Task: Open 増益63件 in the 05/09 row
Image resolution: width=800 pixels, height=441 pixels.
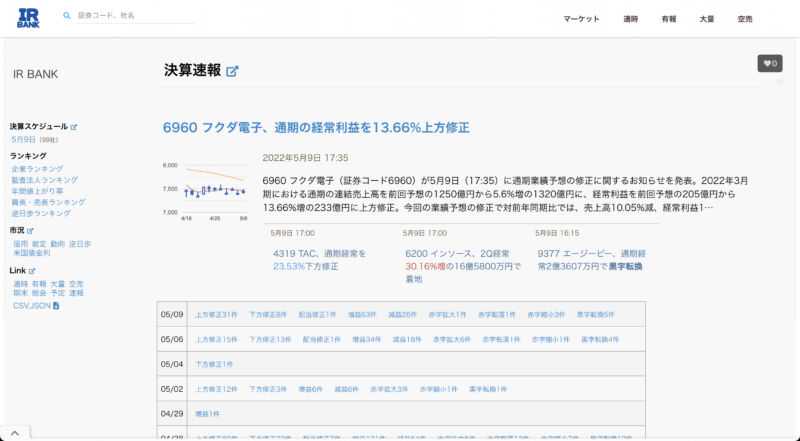Action: click(x=362, y=314)
